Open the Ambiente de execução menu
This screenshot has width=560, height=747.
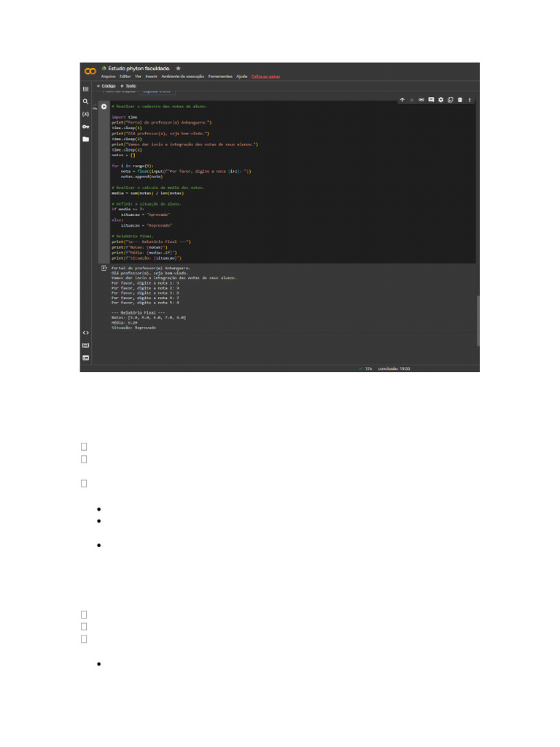click(183, 77)
